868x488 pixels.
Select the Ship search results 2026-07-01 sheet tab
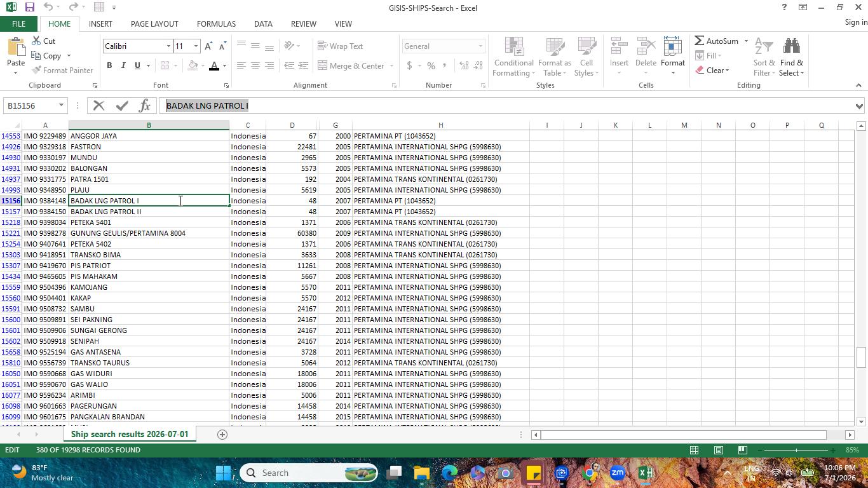point(130,435)
